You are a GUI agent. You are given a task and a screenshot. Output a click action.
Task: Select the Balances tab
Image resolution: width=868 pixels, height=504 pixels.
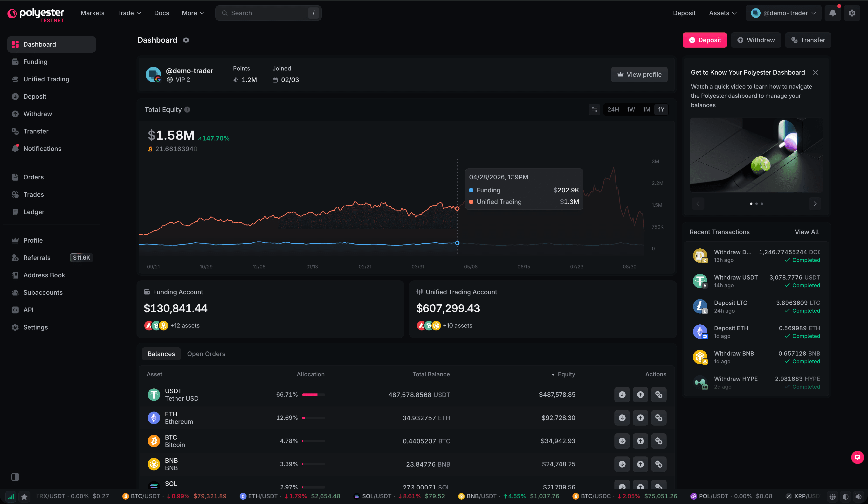(161, 354)
